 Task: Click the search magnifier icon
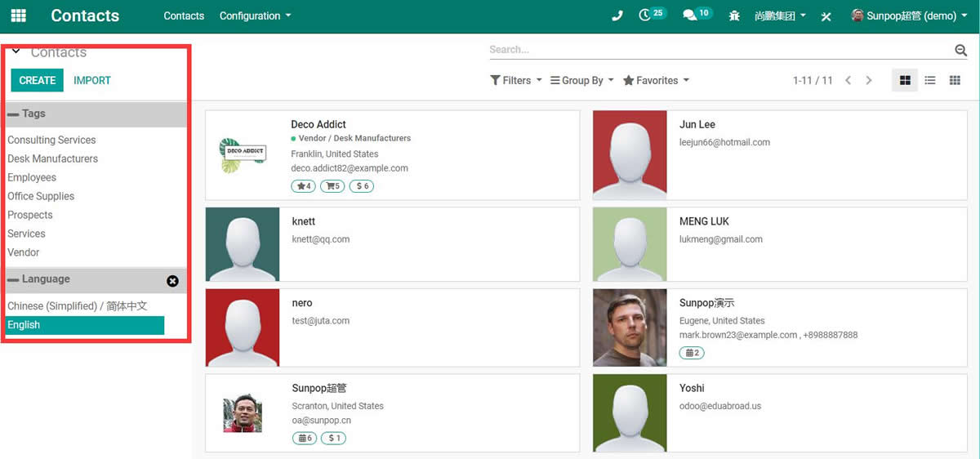960,51
